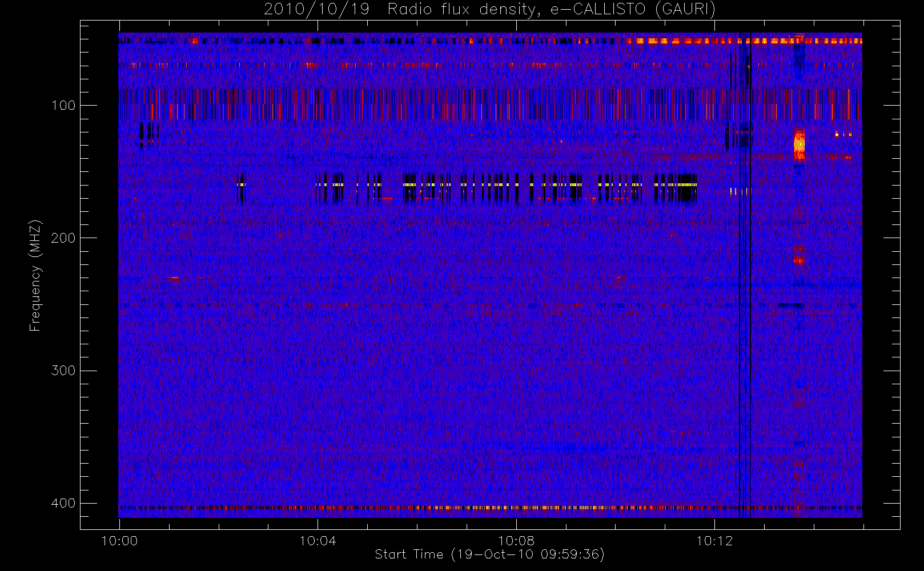Click the 'Start Time (19-Oct-10 09:59:36)' label

(489, 554)
